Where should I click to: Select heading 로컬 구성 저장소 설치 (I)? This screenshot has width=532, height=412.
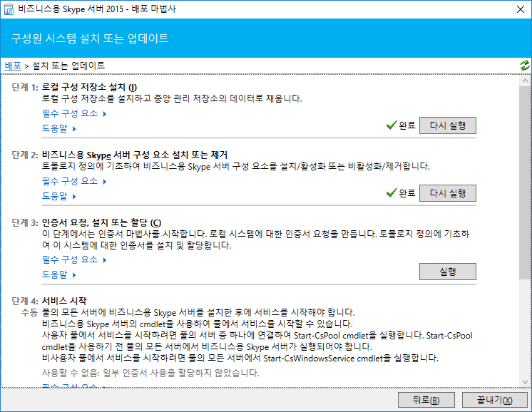click(89, 87)
